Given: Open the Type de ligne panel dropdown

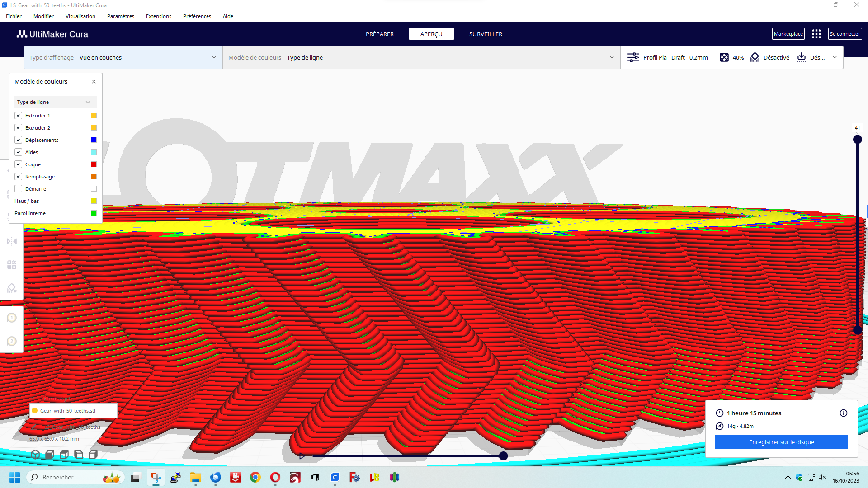Looking at the screenshot, I should [54, 102].
